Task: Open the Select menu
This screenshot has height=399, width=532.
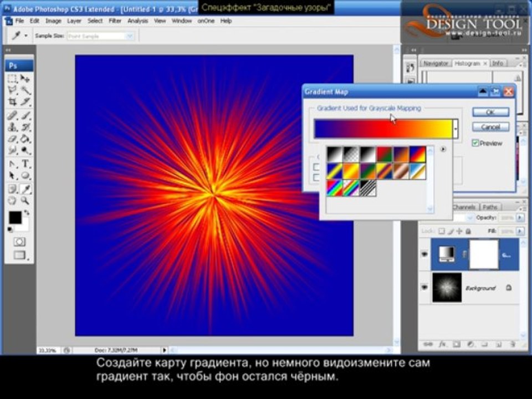Action: (95, 21)
